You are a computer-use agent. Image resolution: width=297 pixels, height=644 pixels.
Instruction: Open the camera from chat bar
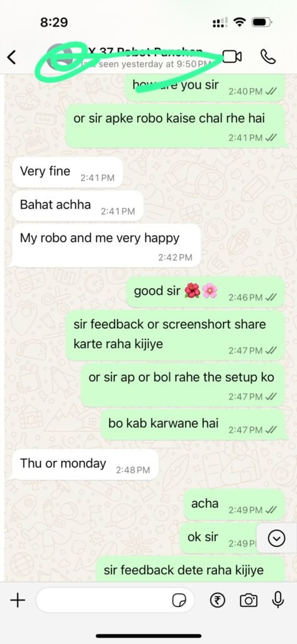tap(249, 601)
